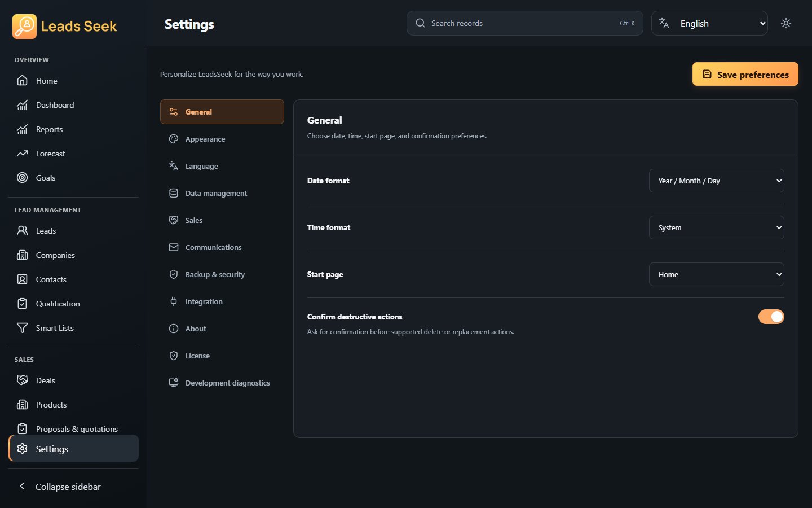Click the Settings gear icon in sidebar

22,449
